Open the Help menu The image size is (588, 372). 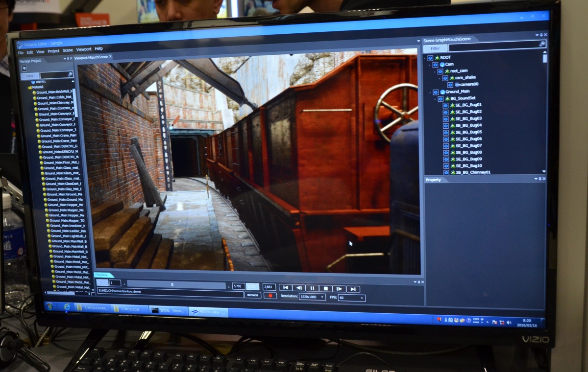pos(98,49)
